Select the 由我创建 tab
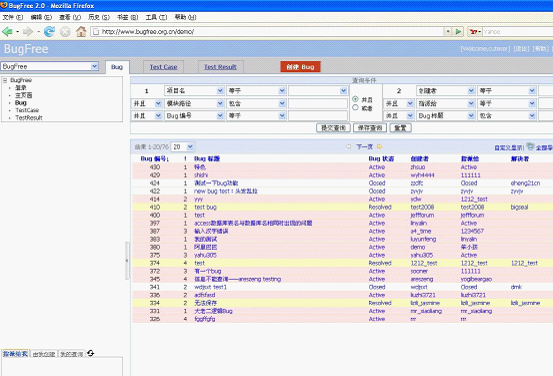 coord(44,354)
